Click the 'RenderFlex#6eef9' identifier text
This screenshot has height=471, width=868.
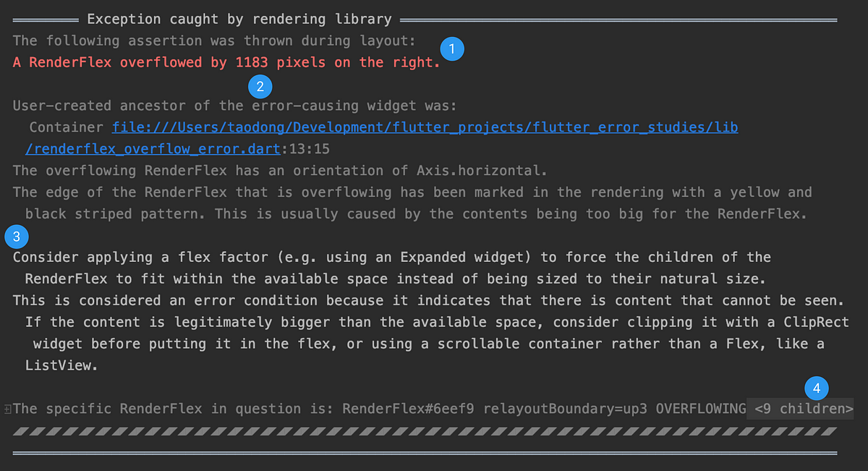point(408,409)
